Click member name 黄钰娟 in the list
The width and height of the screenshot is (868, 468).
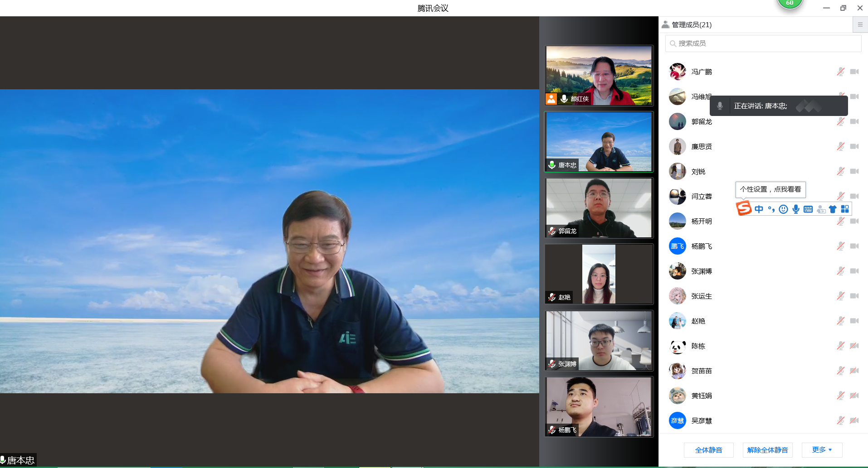click(702, 396)
